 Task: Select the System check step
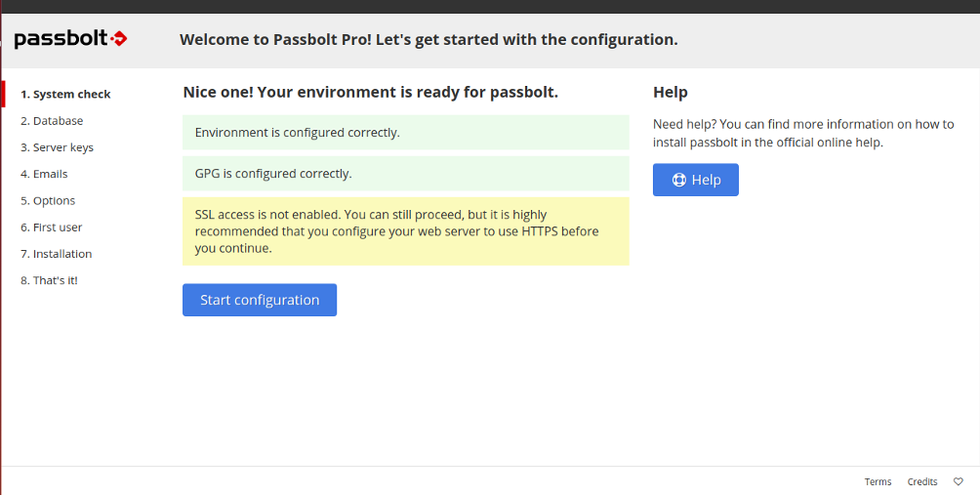click(65, 95)
